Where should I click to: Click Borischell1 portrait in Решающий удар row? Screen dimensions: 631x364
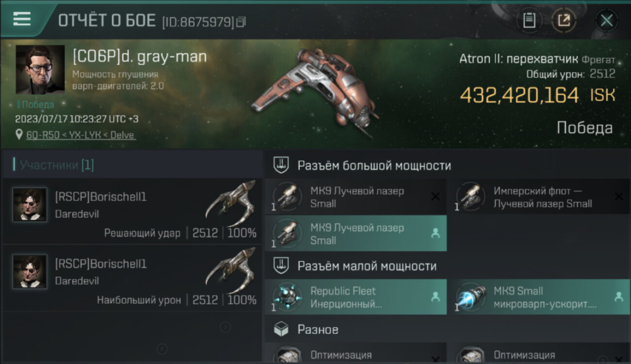pyautogui.click(x=30, y=205)
